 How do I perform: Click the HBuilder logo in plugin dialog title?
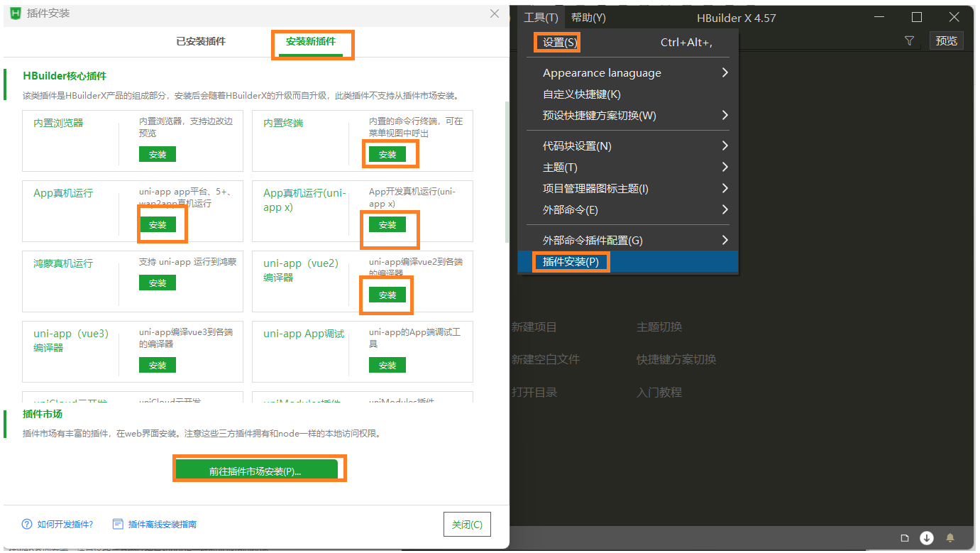(x=16, y=13)
